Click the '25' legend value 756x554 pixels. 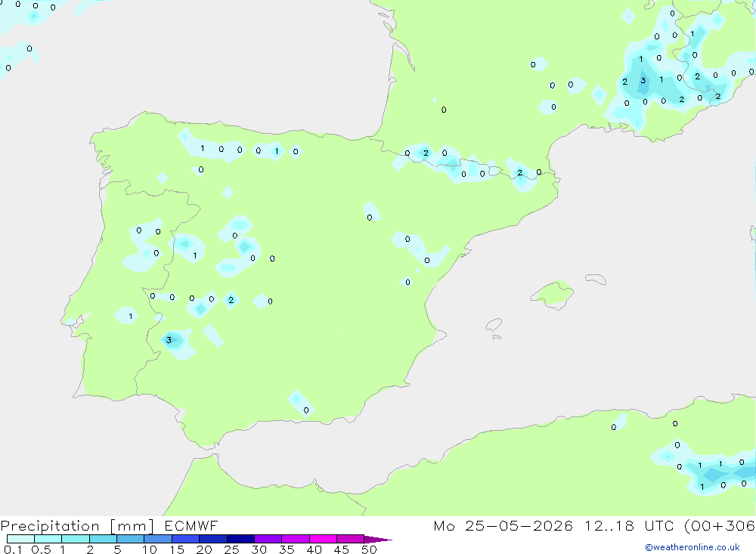231,549
